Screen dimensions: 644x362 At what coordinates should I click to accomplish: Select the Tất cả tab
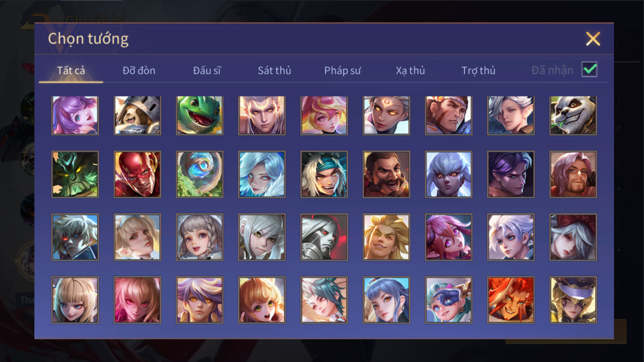(71, 70)
